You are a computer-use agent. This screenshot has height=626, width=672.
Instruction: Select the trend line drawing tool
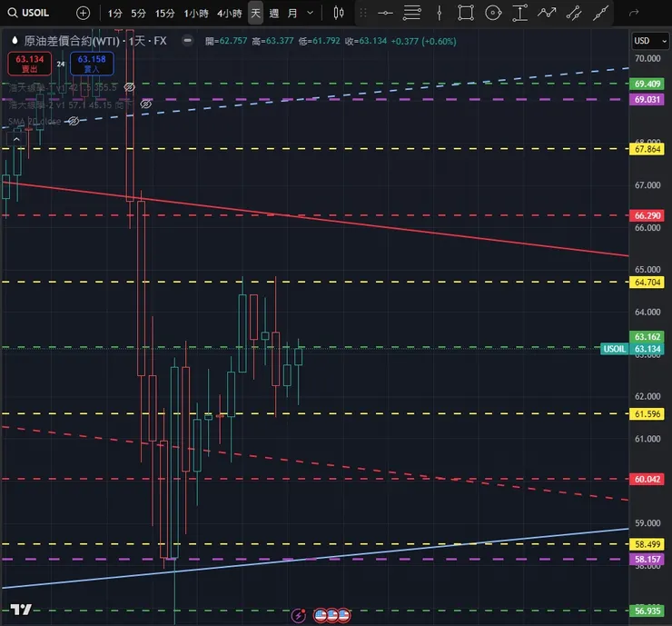tap(600, 14)
